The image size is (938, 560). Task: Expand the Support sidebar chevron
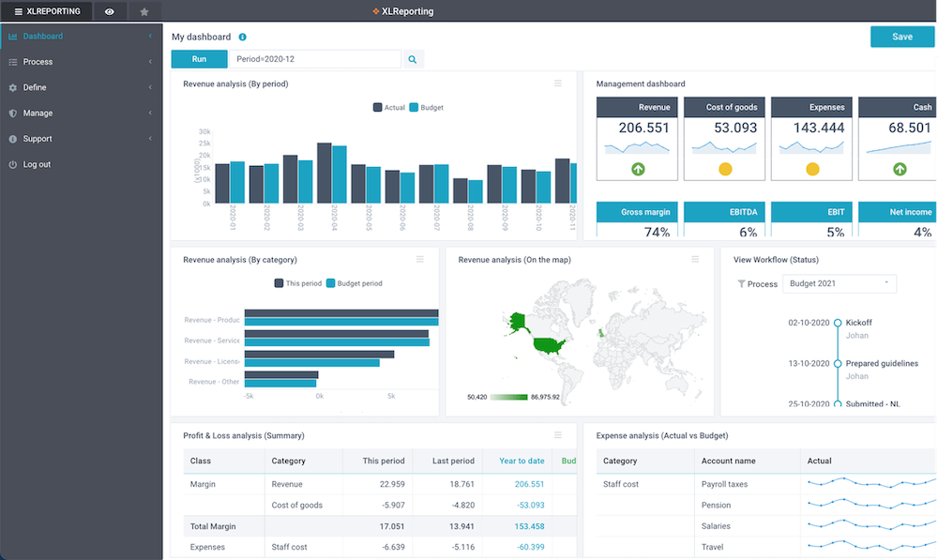click(150, 139)
